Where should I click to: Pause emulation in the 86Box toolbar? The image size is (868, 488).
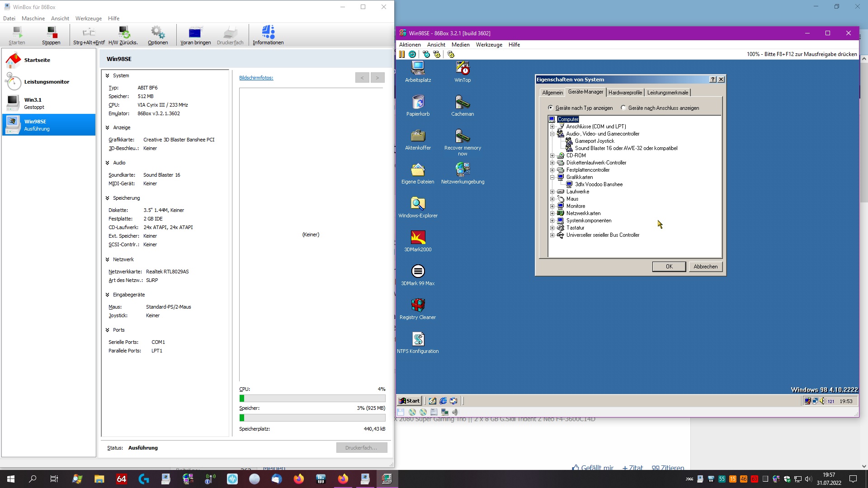[402, 54]
